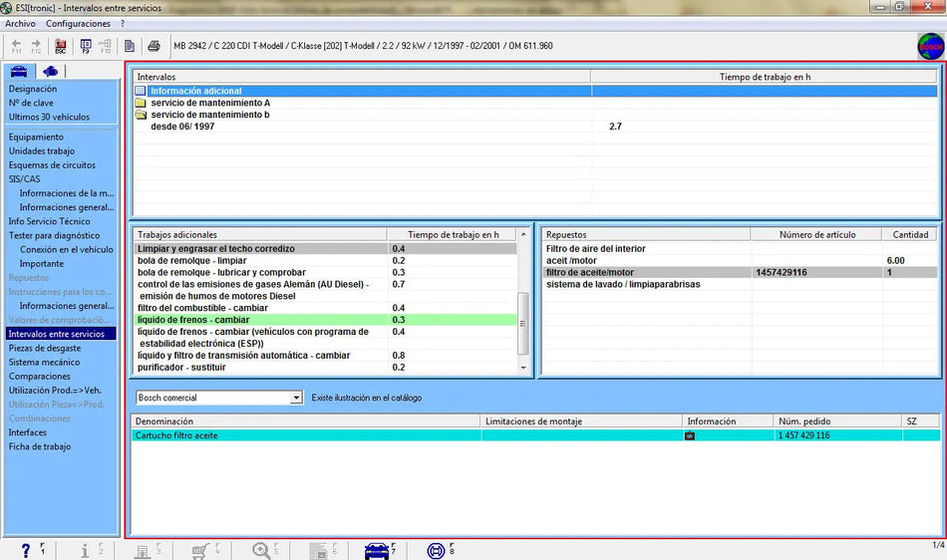Click the F9 toolbar icon

click(x=86, y=46)
